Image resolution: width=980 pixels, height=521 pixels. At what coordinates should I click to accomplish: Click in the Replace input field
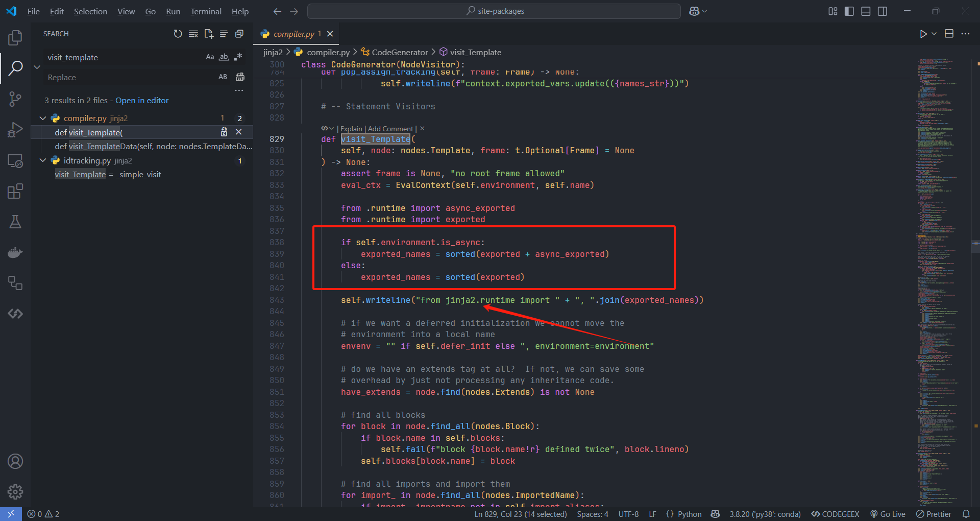128,77
